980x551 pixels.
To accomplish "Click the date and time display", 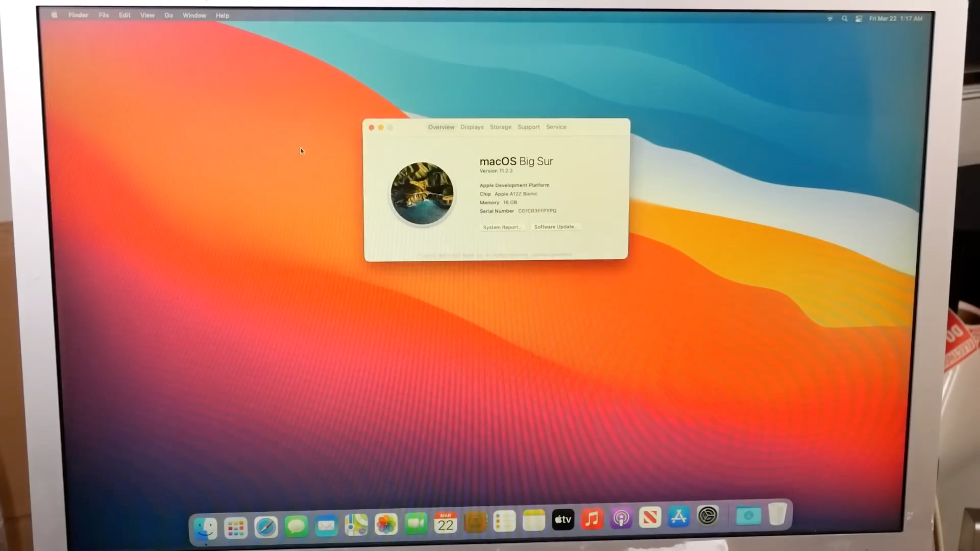I will 896,18.
